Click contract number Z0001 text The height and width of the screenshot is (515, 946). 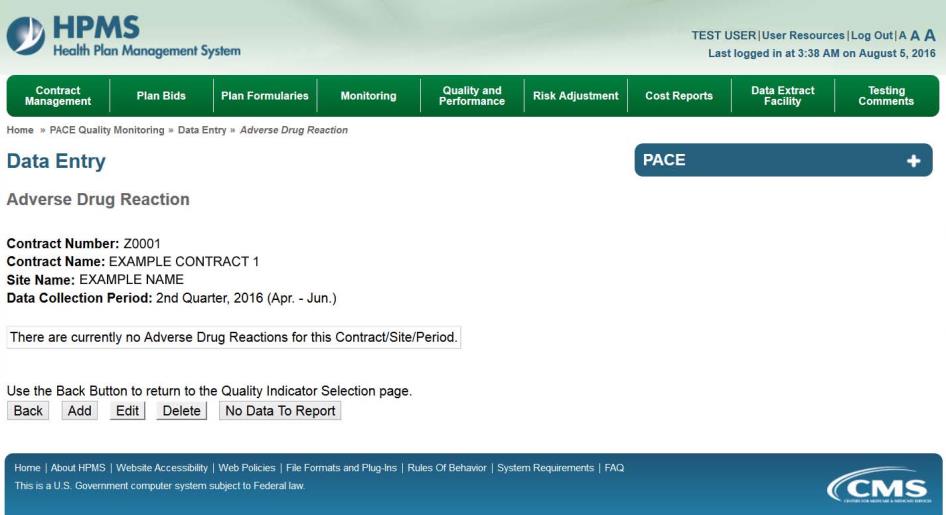coord(142,244)
